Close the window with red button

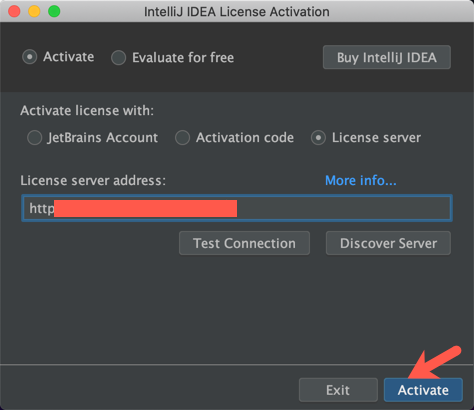[x=14, y=11]
